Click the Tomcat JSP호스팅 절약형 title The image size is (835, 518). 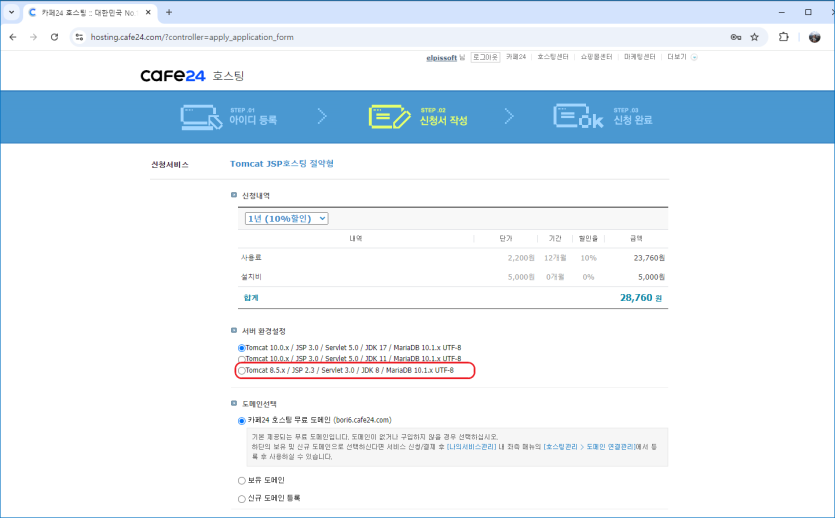pyautogui.click(x=282, y=164)
